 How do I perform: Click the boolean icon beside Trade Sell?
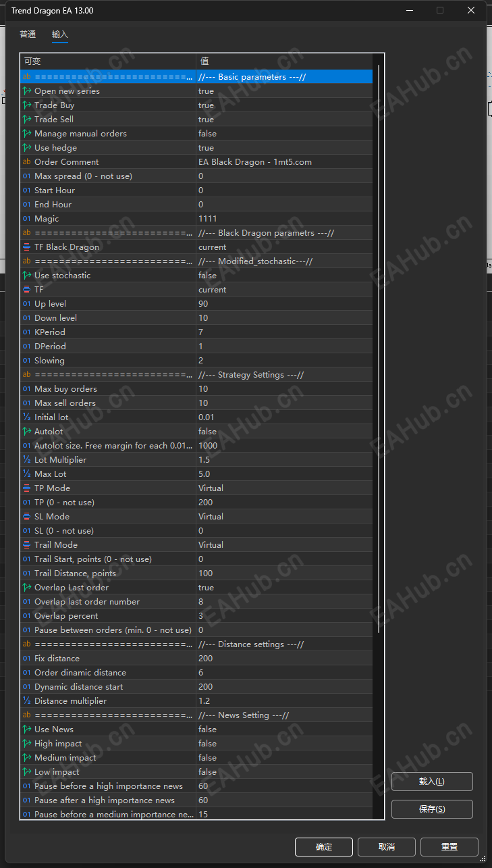pos(27,120)
